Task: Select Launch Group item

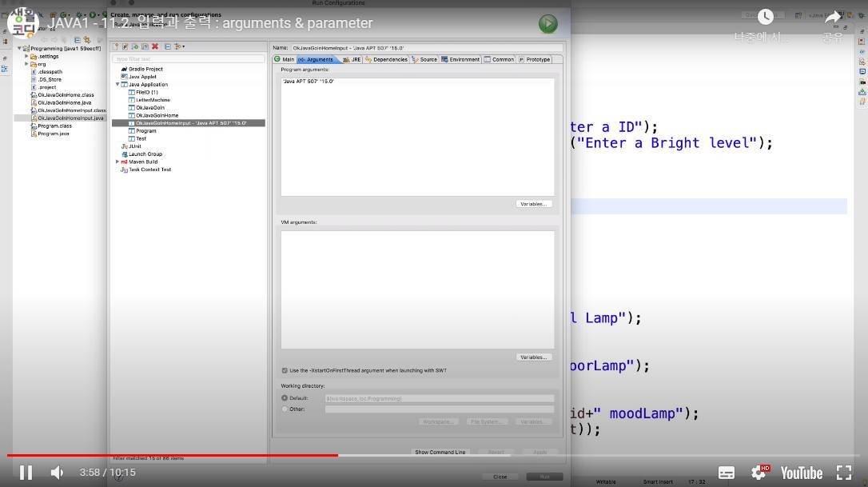Action: (145, 154)
